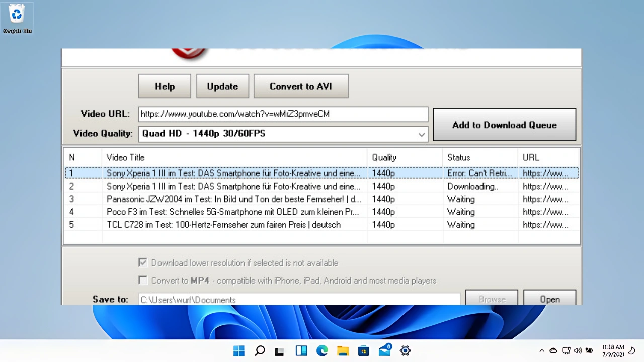Viewport: 644px width, 362px height.
Task: Open File Explorer from the taskbar
Action: click(343, 351)
